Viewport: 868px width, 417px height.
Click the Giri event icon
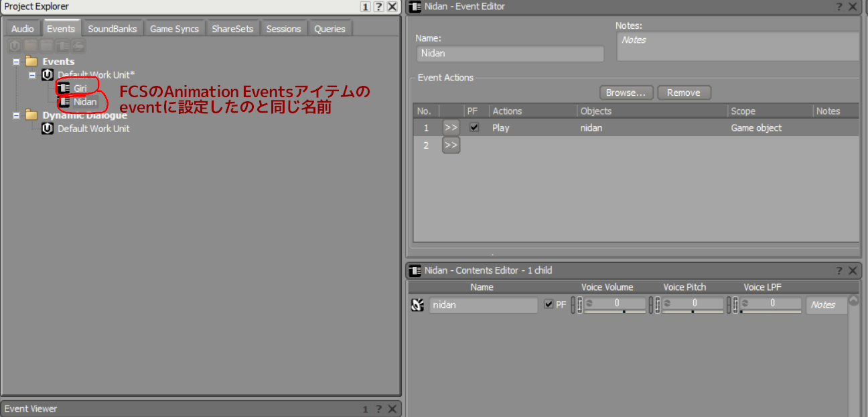click(64, 88)
